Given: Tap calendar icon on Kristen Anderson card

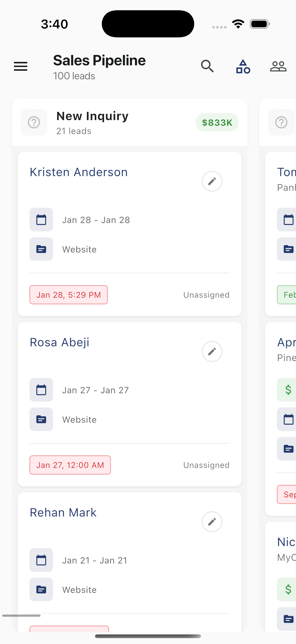Looking at the screenshot, I should pyautogui.click(x=41, y=220).
